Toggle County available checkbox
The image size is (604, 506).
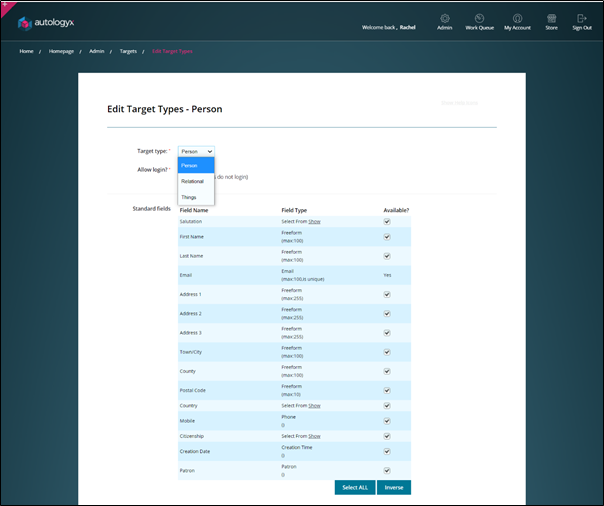click(387, 371)
